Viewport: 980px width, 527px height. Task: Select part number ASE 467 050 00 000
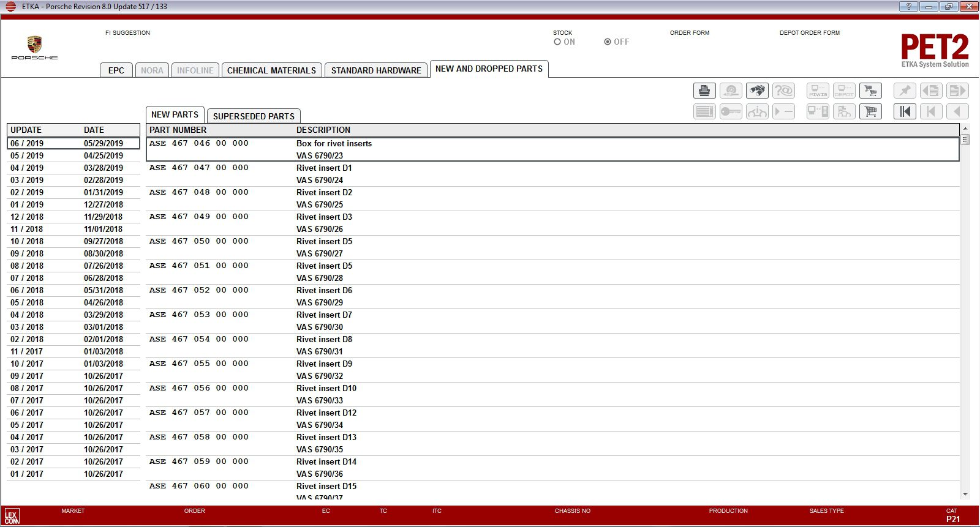click(x=199, y=241)
